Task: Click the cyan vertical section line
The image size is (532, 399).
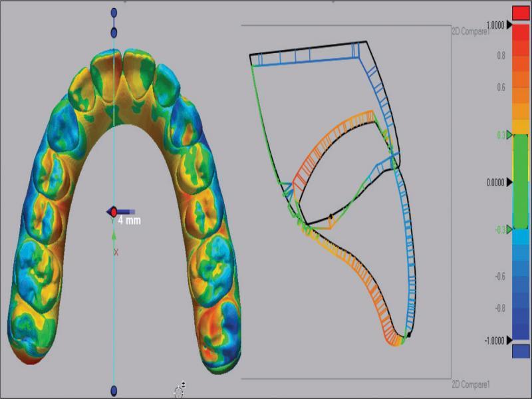Action: click(114, 313)
